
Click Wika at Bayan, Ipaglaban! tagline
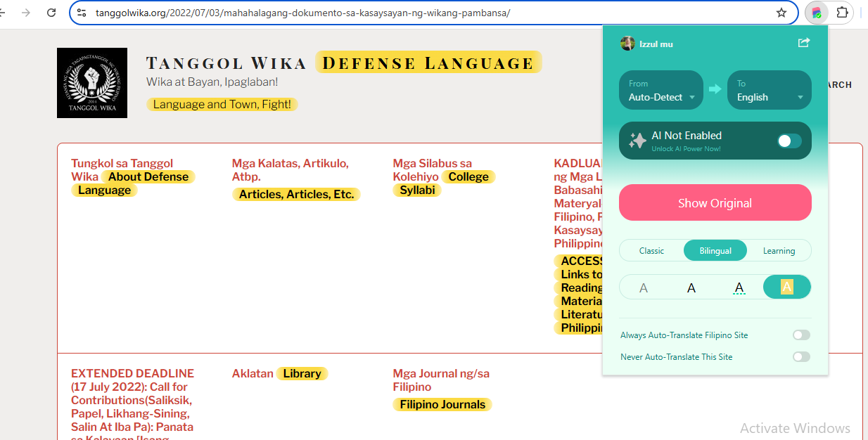tap(212, 82)
